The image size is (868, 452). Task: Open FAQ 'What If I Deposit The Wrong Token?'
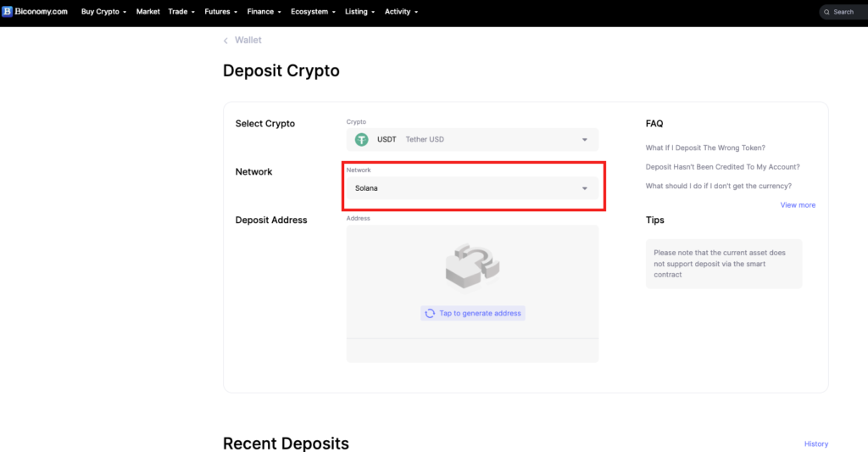(x=705, y=148)
